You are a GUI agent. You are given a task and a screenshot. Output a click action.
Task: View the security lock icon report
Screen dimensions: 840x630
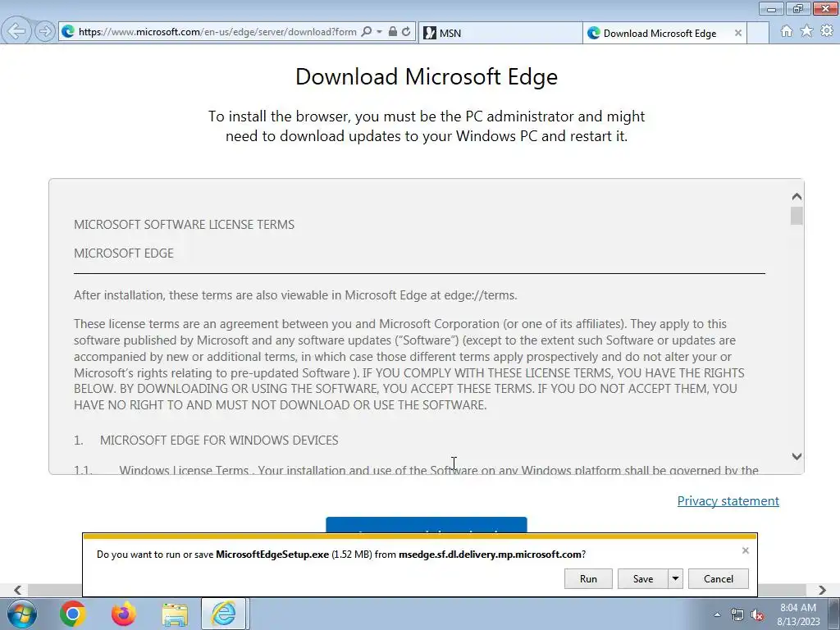[x=393, y=32]
